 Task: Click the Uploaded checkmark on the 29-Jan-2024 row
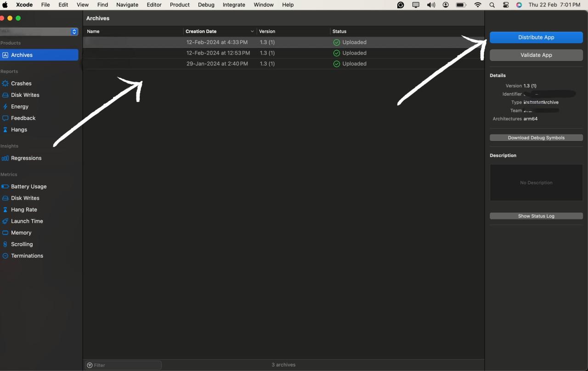336,64
